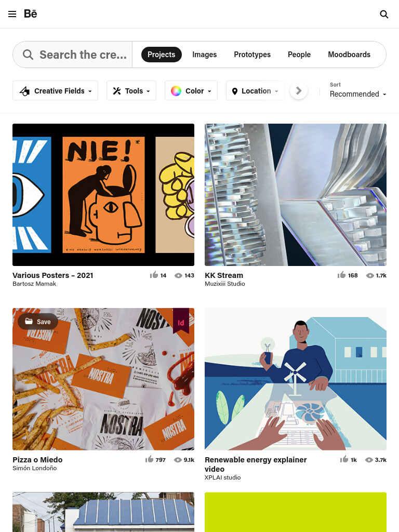
Task: Click the Behance logo
Action: [x=30, y=14]
